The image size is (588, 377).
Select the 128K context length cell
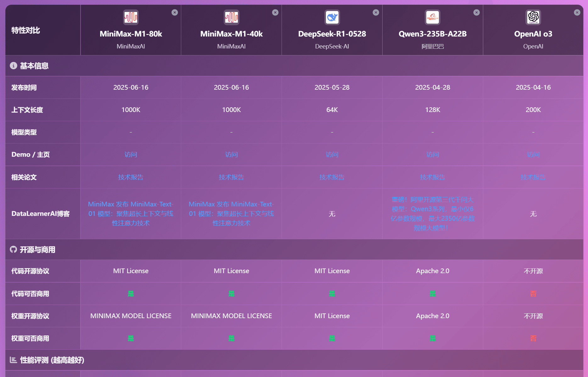(433, 110)
